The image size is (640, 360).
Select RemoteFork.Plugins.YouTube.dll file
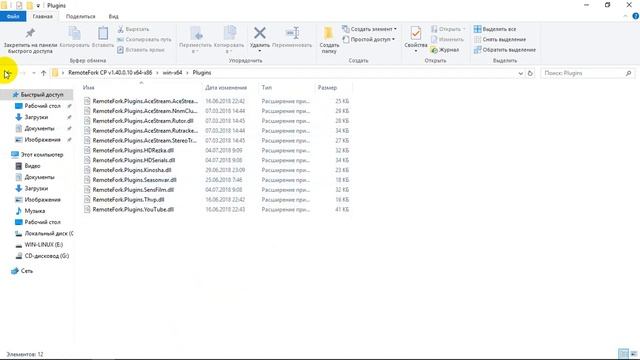point(133,209)
